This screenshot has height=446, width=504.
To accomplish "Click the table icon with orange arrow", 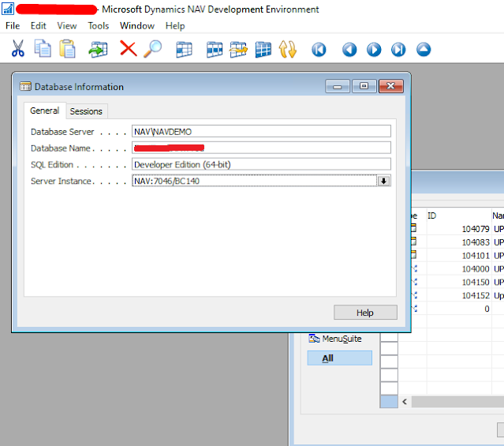I will point(238,50).
